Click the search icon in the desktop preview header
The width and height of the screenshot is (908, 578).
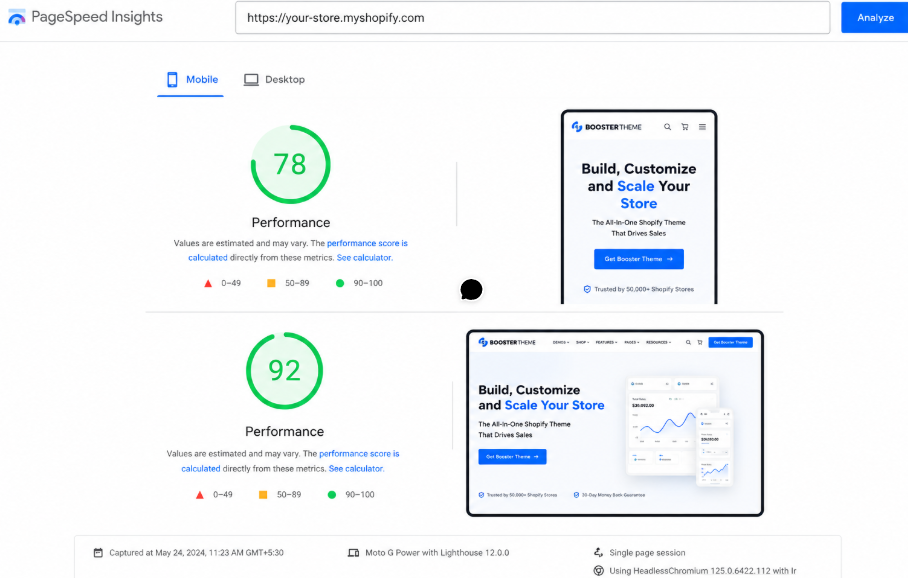point(688,342)
